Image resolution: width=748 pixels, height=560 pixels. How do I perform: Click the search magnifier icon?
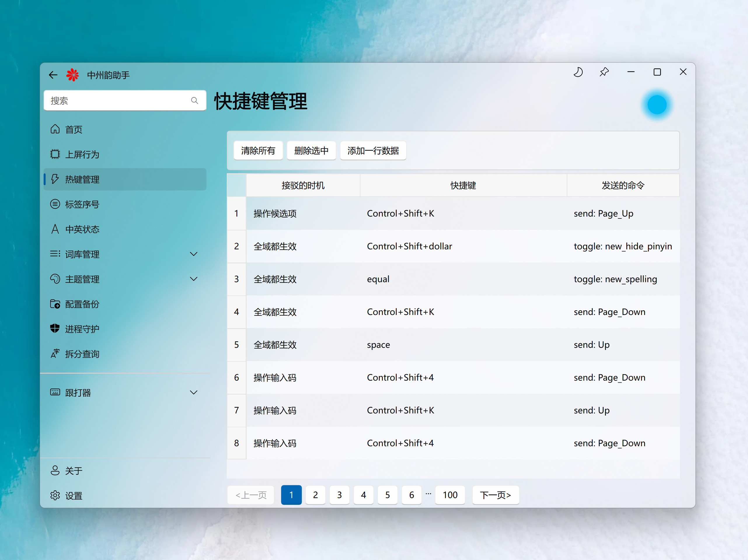(194, 101)
